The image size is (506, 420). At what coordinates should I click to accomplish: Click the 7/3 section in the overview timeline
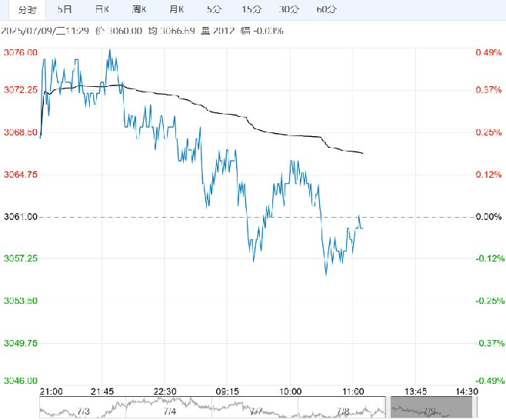tap(83, 412)
